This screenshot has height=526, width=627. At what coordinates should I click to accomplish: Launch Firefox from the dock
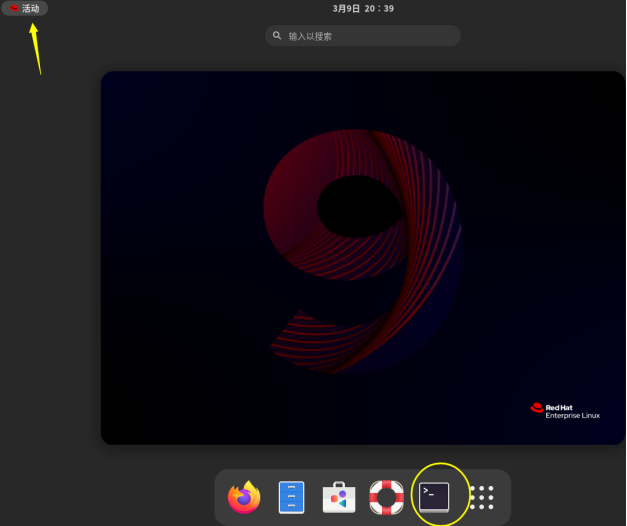pyautogui.click(x=244, y=497)
